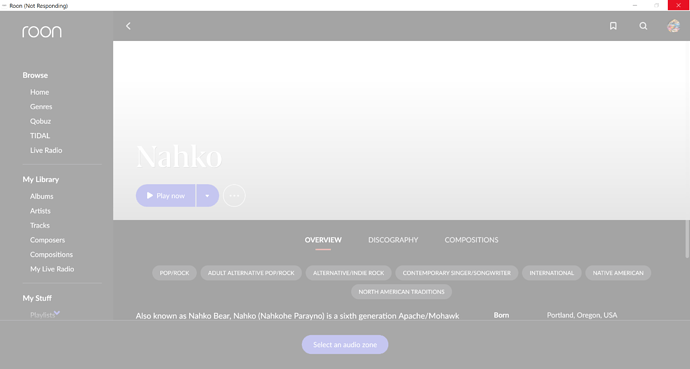This screenshot has height=369, width=690.
Task: Go back using the left arrow
Action: point(128,26)
